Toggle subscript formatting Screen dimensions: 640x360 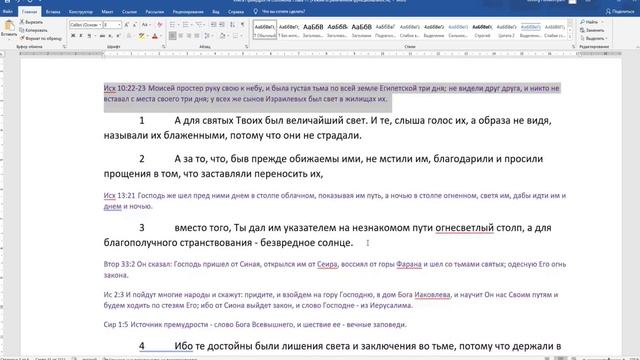pos(110,36)
